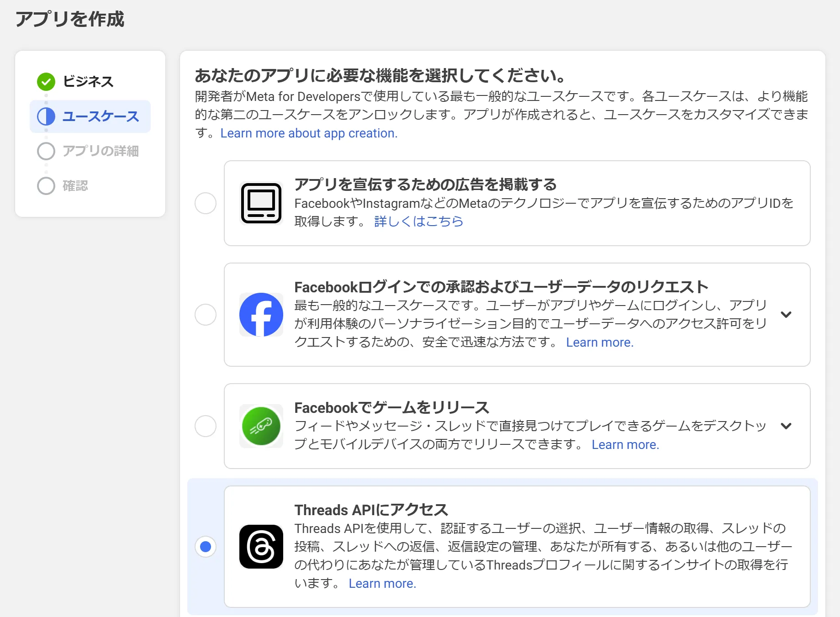Click the empty circle icon beside アプリの詳細
Viewport: 840px width, 617px height.
point(46,151)
